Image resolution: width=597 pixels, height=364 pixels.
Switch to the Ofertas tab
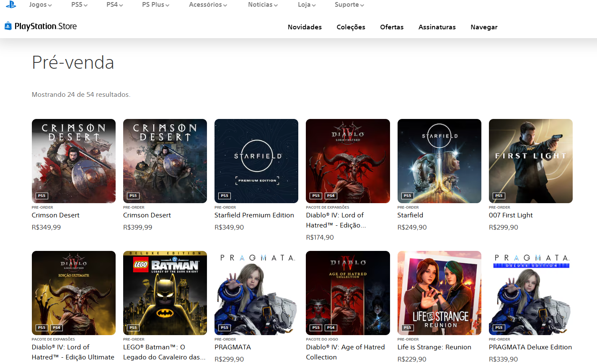(x=392, y=27)
